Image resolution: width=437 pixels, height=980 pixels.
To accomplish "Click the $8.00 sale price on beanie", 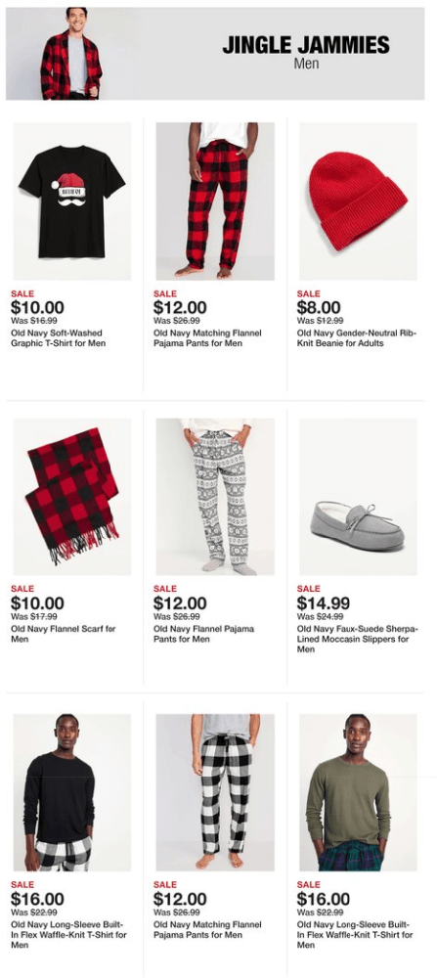I will [319, 307].
